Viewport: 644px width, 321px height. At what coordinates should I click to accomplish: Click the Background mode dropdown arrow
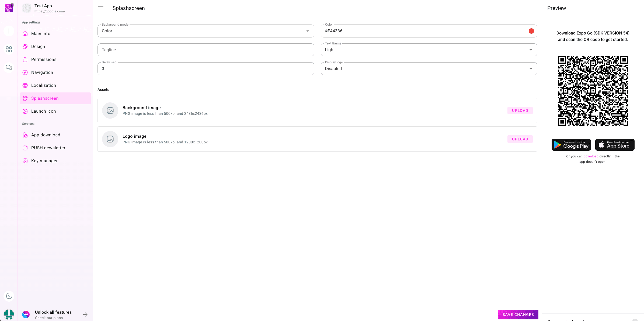308,31
